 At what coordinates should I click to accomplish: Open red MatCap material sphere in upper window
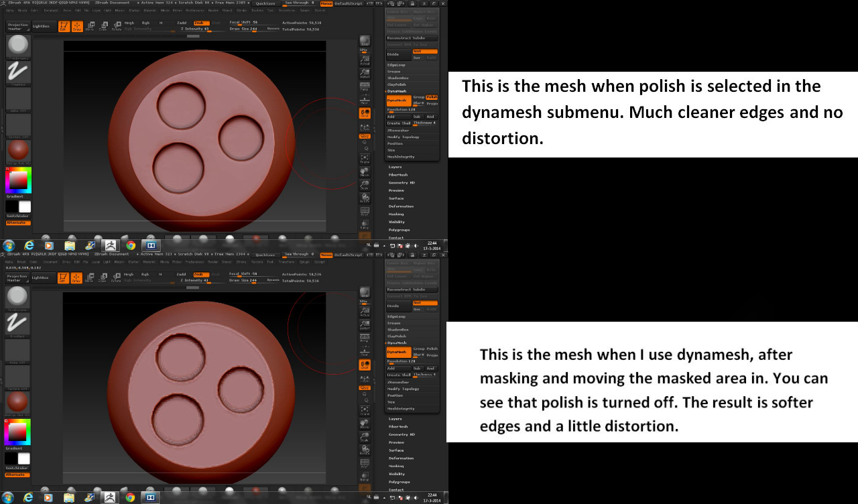[x=18, y=151]
